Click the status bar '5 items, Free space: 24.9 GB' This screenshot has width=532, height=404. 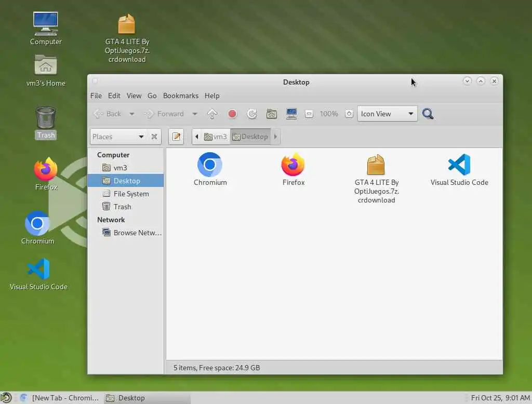pos(217,368)
